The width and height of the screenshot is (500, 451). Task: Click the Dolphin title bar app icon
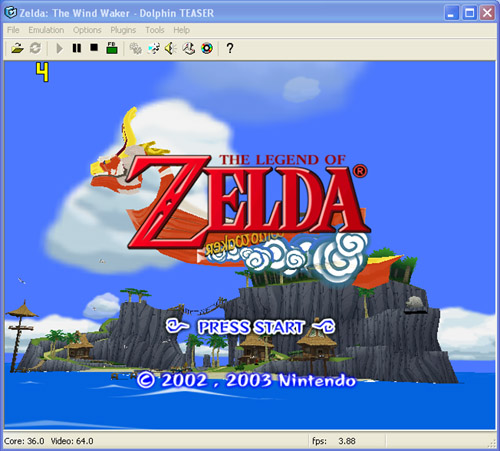coord(11,13)
